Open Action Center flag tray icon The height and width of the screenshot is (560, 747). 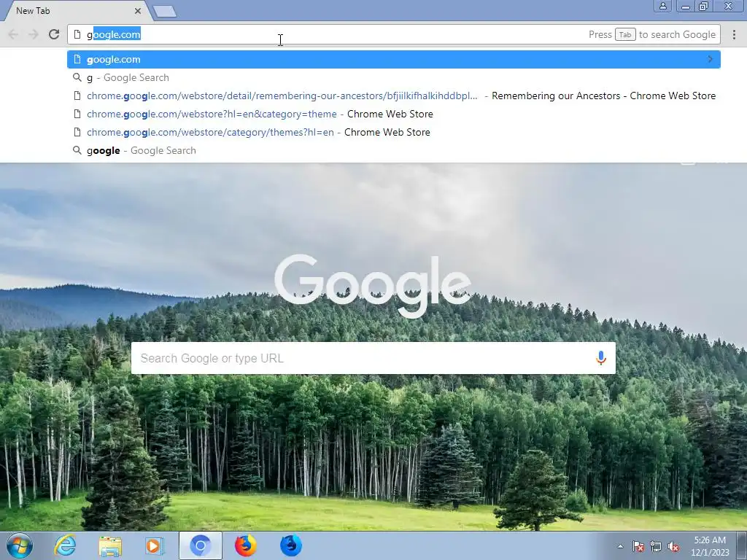tap(638, 546)
